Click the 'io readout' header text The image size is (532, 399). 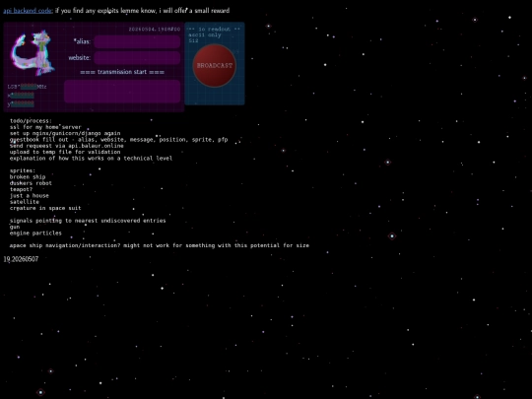pos(214,30)
